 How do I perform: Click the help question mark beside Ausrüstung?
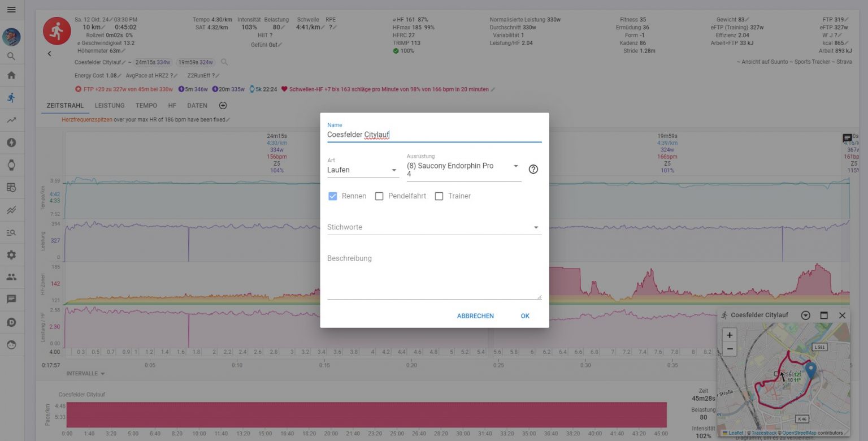[x=533, y=169]
